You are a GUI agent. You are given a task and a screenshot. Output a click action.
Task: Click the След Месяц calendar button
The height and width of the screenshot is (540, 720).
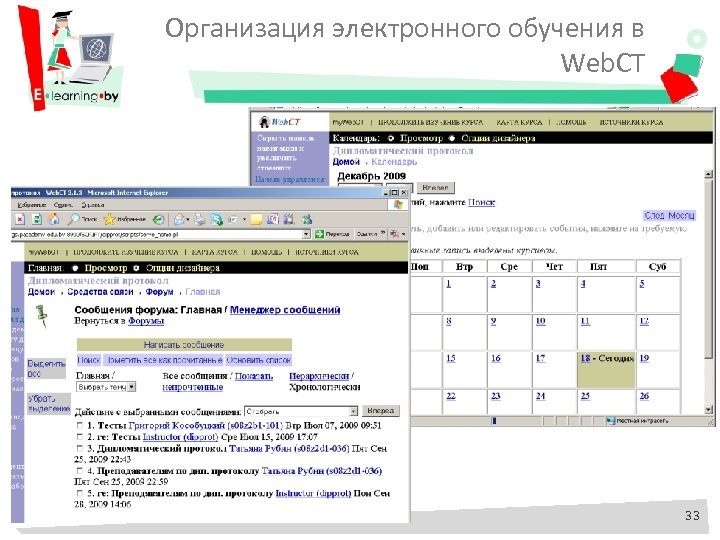tap(669, 215)
